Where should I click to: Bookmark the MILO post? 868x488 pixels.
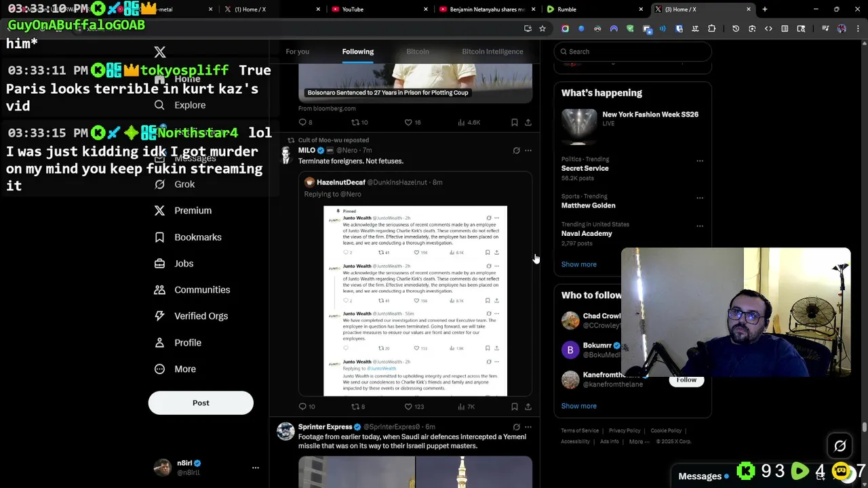[515, 407]
